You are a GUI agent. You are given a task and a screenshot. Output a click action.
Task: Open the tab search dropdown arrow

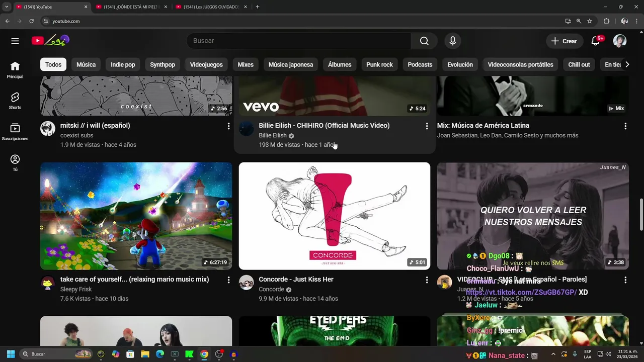pos(7,7)
